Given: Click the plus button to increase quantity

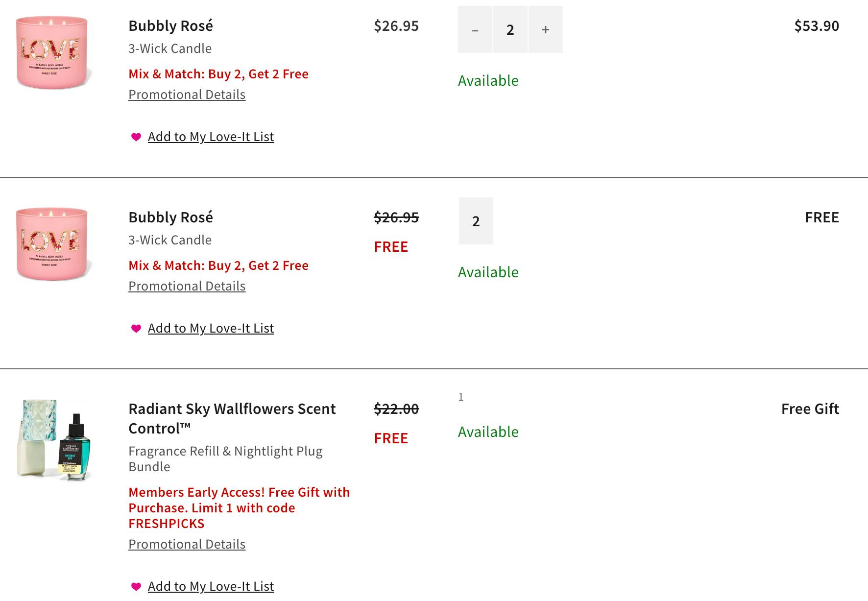Looking at the screenshot, I should [x=545, y=30].
